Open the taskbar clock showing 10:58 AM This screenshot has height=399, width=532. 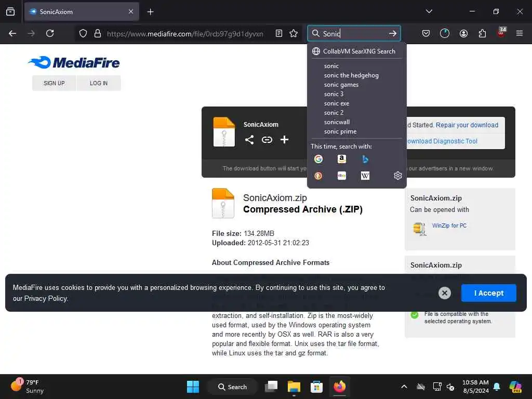coord(475,387)
